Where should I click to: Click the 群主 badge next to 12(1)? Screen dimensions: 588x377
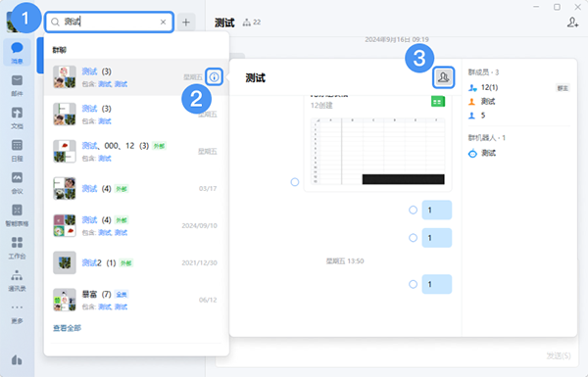[x=563, y=88]
